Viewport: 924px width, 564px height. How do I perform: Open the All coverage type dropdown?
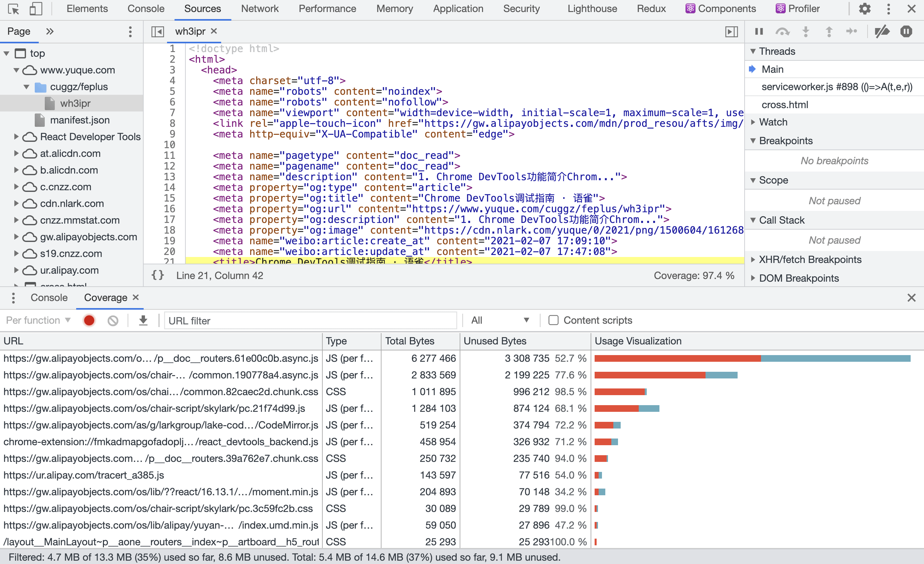pyautogui.click(x=500, y=320)
